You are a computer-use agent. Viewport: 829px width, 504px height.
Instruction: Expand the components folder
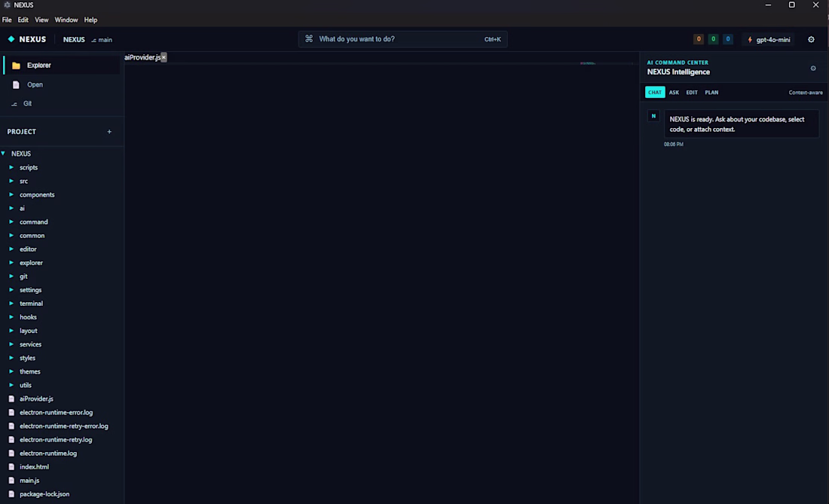point(11,195)
